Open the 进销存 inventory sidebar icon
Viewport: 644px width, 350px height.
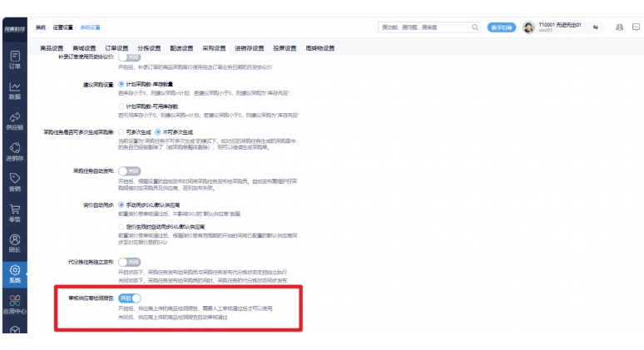(x=15, y=152)
